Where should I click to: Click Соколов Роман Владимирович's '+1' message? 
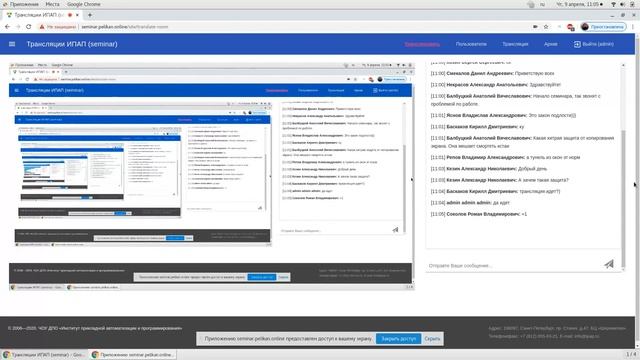click(x=479, y=214)
